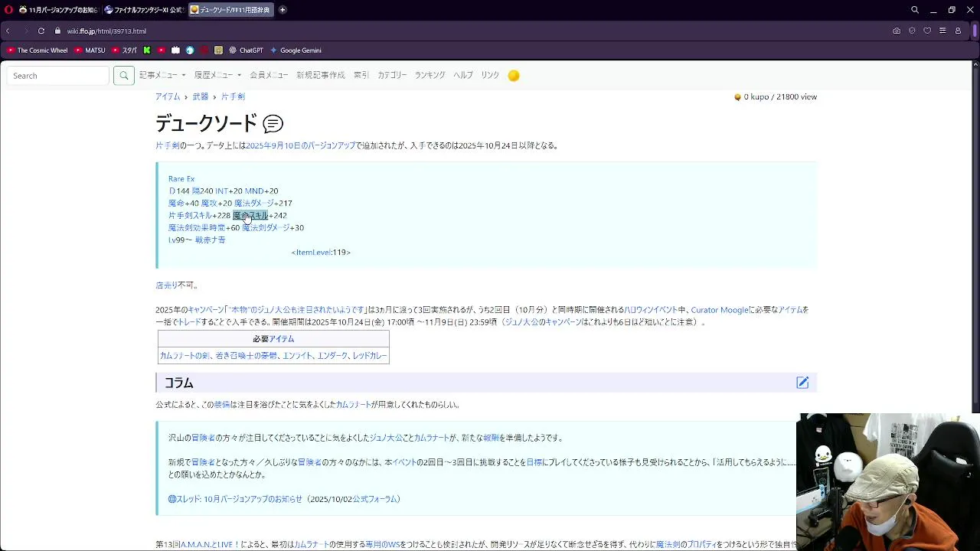Open The Cosmic Wheel bookmark

point(38,51)
